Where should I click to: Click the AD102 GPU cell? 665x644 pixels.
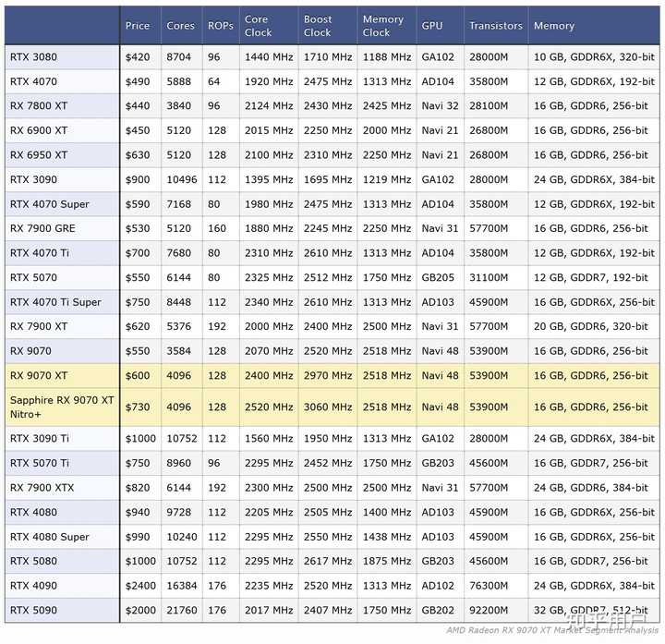pyautogui.click(x=438, y=586)
